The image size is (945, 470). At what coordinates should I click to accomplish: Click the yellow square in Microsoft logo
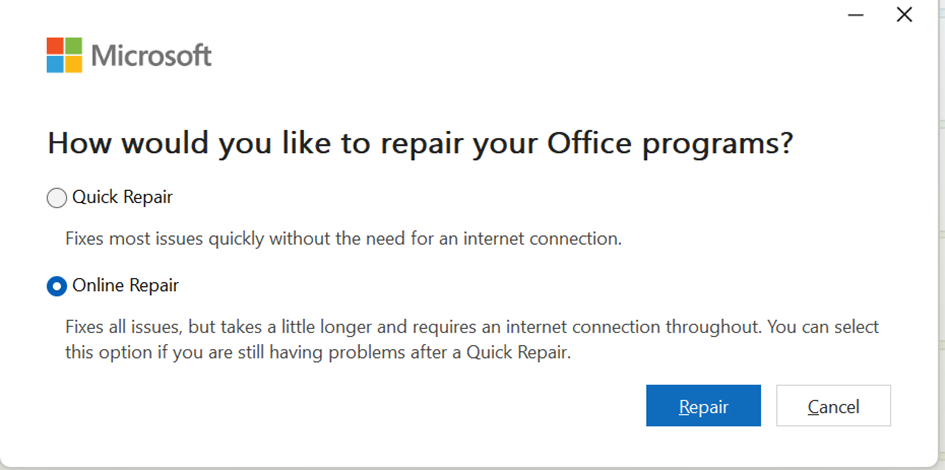[x=74, y=64]
